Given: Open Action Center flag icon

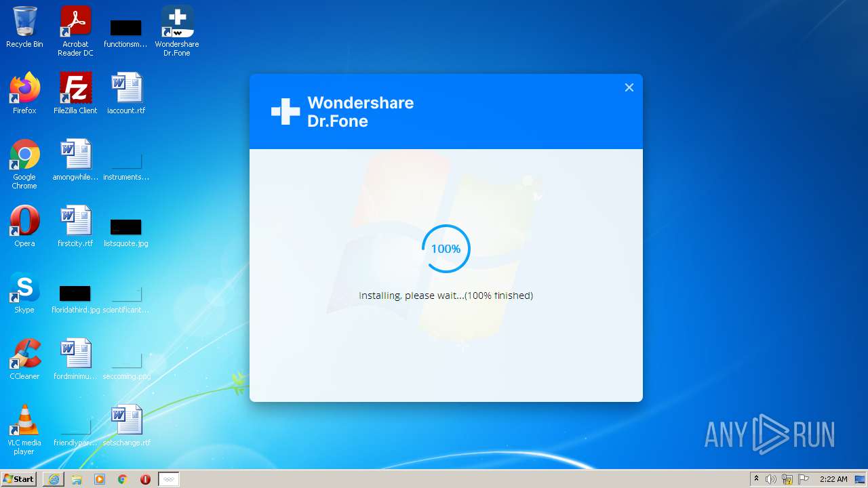Looking at the screenshot, I should (x=804, y=479).
